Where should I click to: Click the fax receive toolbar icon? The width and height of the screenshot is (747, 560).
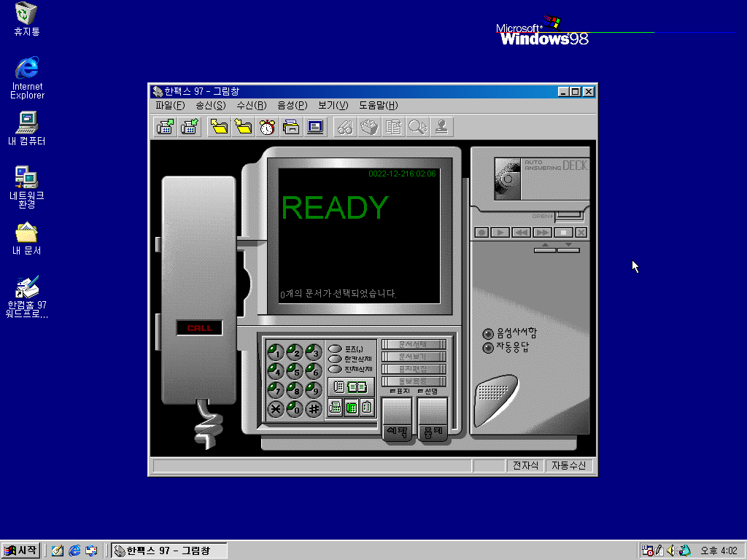click(x=190, y=127)
